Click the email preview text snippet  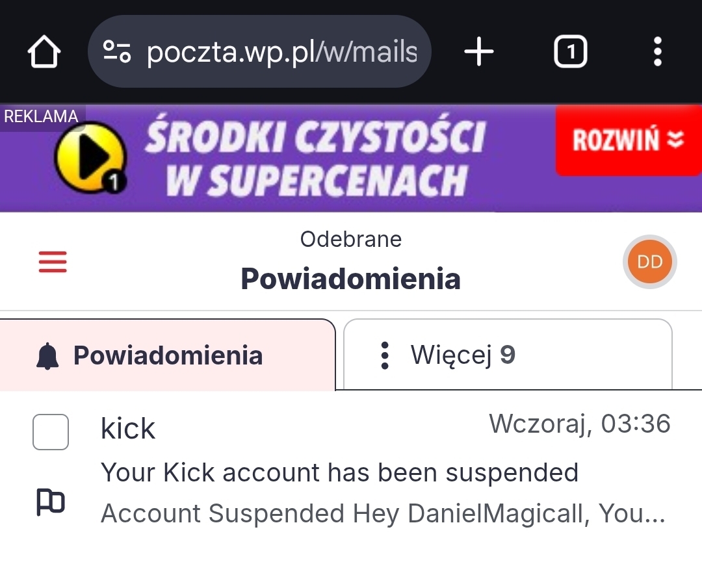point(383,514)
